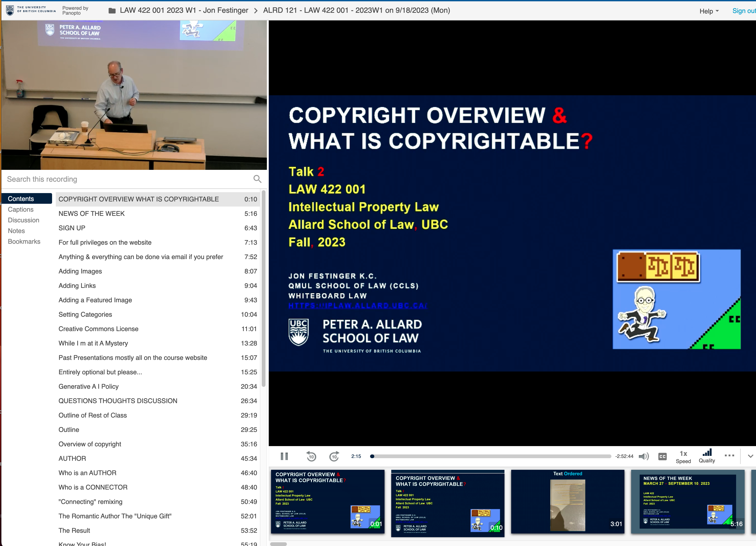Image resolution: width=756 pixels, height=546 pixels.
Task: Jump to SIGN UP chapter
Action: coord(158,228)
